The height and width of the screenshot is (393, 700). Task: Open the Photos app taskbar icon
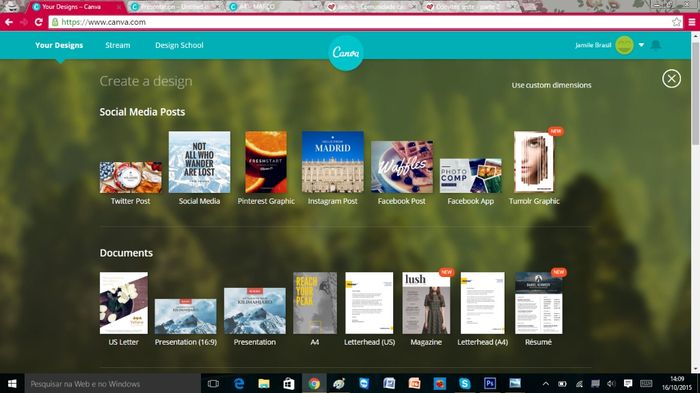515,384
